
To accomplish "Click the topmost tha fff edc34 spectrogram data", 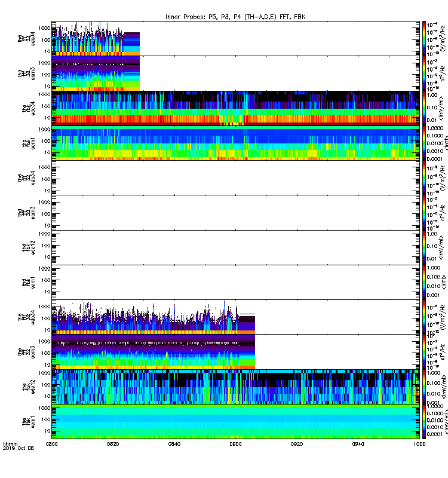I will [x=96, y=38].
